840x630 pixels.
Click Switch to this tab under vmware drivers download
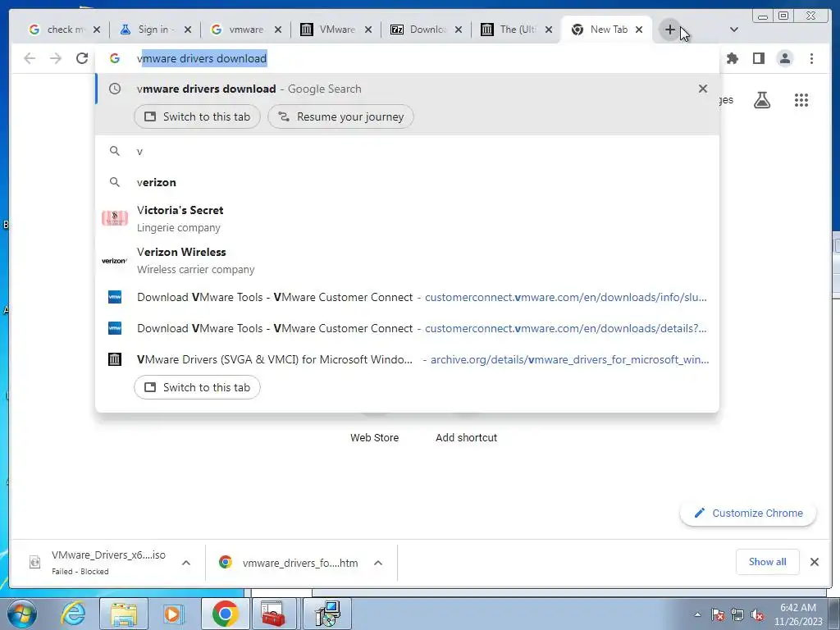pyautogui.click(x=197, y=116)
